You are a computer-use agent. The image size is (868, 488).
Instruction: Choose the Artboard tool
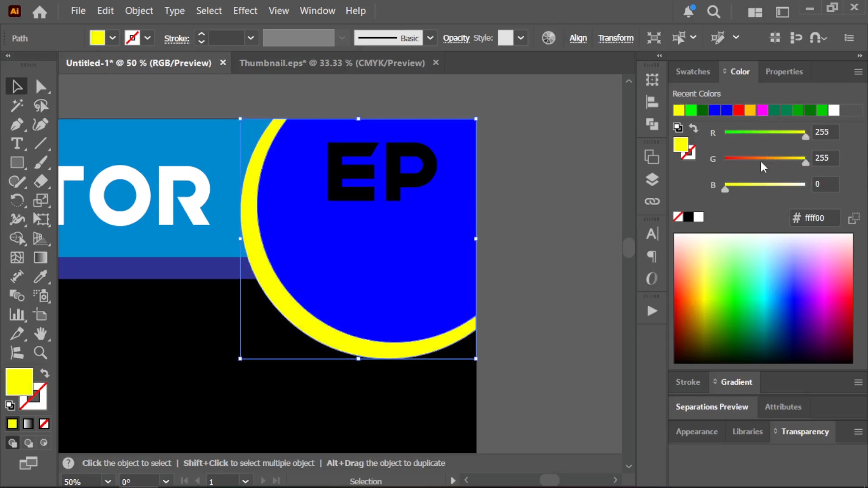41,315
